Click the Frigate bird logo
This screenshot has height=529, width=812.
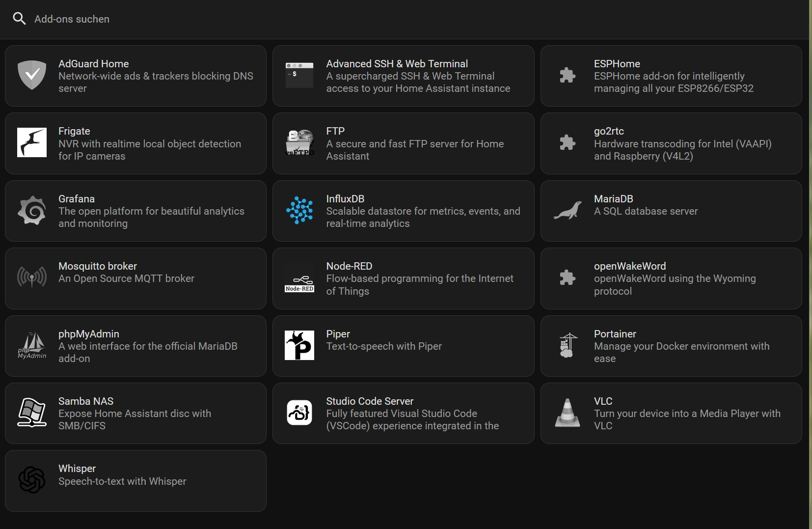point(32,142)
